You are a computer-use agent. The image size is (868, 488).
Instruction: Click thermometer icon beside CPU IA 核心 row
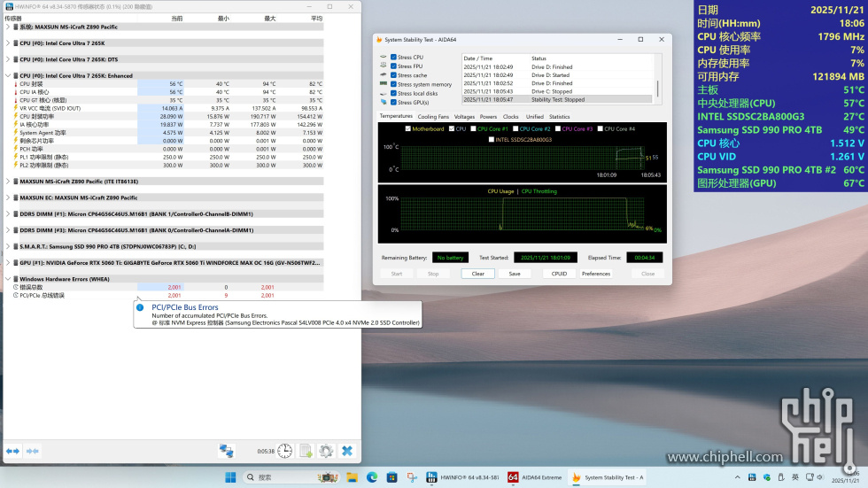[x=16, y=92]
